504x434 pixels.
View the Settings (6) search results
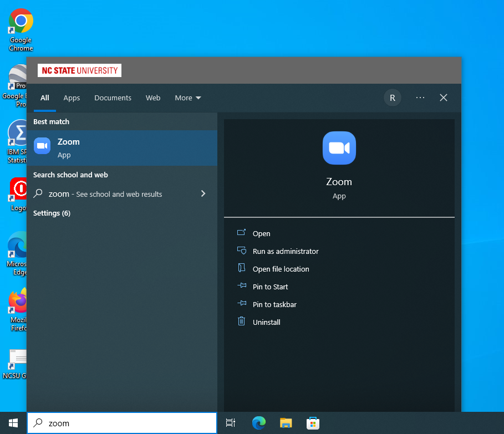pyautogui.click(x=52, y=213)
